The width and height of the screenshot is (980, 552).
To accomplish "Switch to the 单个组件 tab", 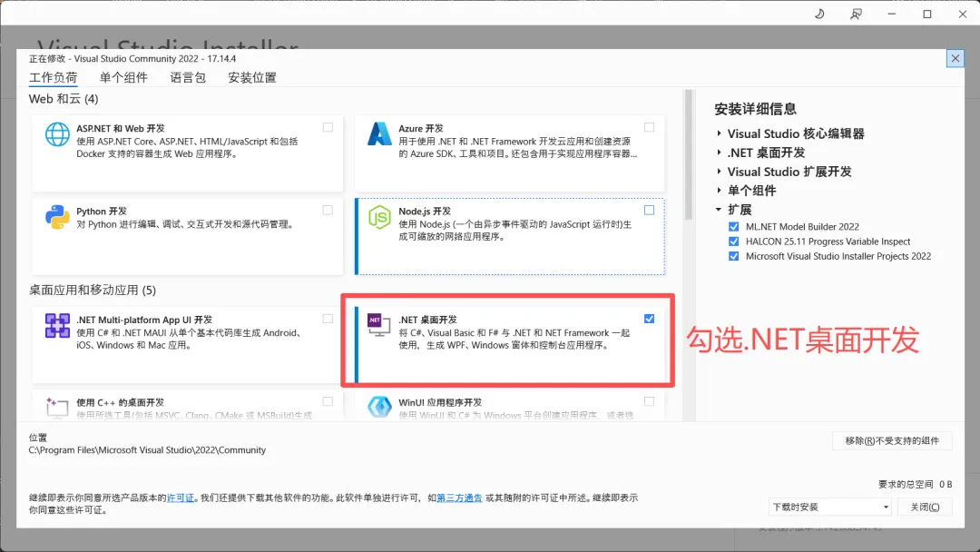I will [x=123, y=77].
